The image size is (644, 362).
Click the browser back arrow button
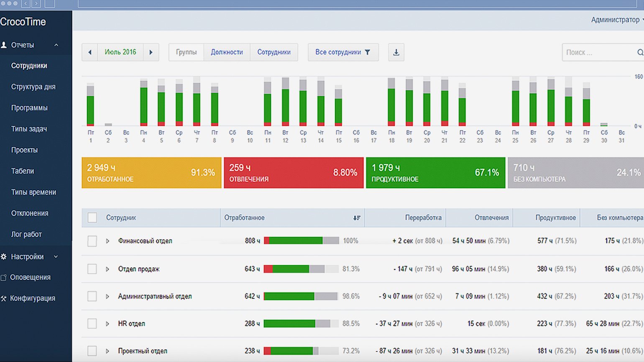coord(26,4)
